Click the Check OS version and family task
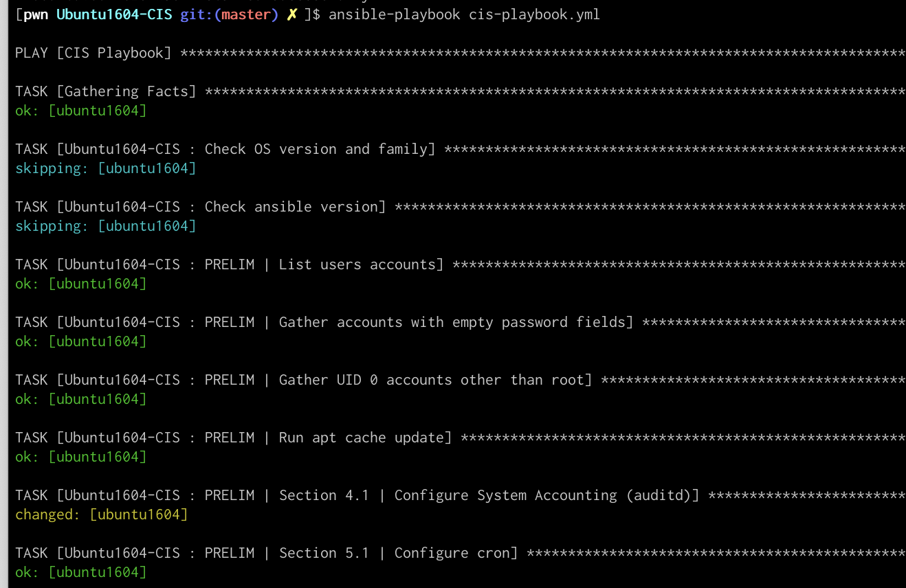The image size is (906, 588). point(460,149)
